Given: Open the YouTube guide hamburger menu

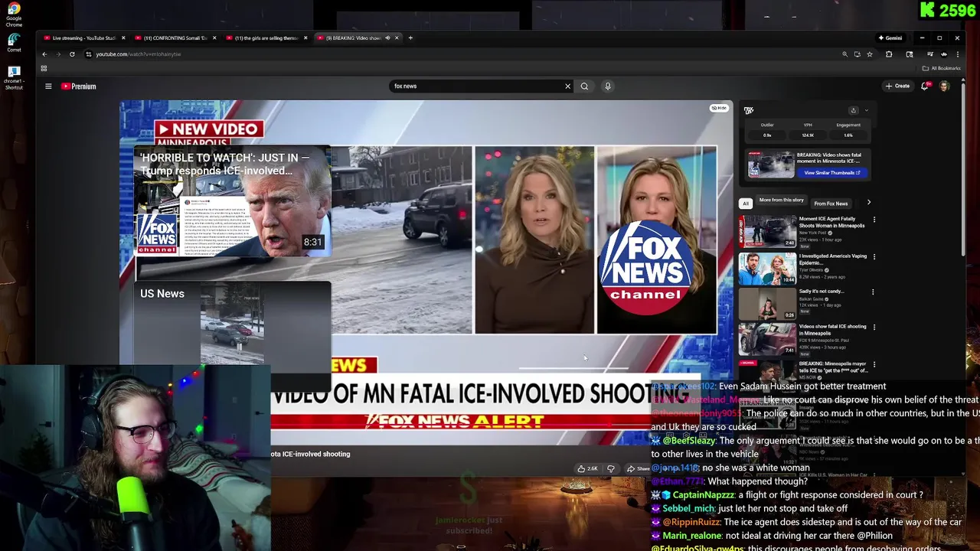Looking at the screenshot, I should [48, 86].
